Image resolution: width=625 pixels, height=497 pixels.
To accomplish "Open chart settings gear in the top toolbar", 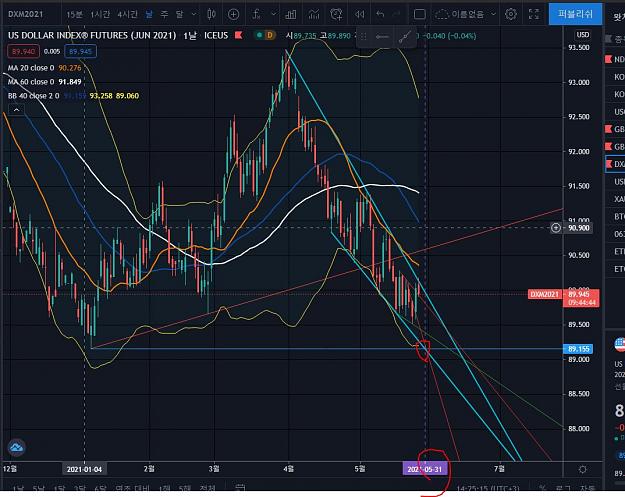I will (511, 15).
